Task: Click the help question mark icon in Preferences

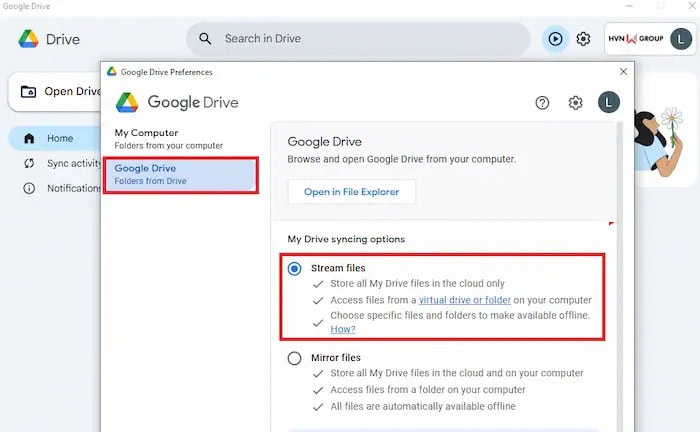Action: [542, 102]
